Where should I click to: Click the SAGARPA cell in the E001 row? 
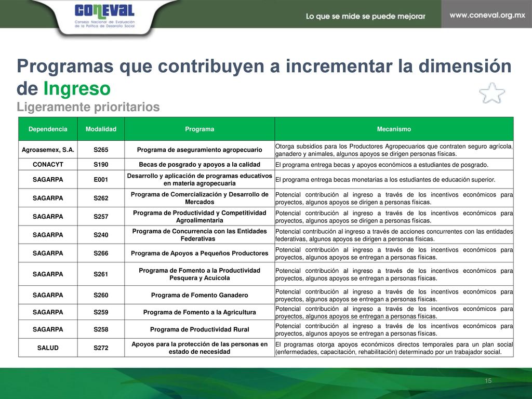tap(48, 179)
